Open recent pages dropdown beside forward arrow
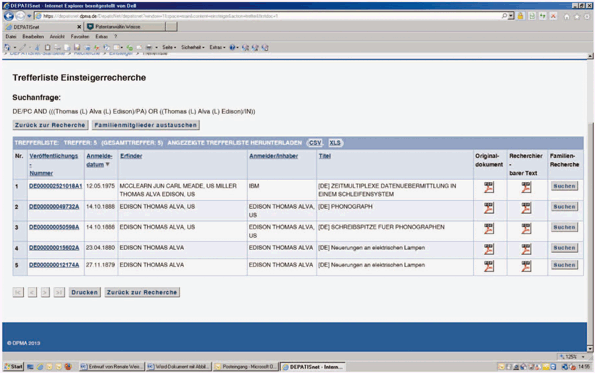This screenshot has width=595, height=373. pos(29,16)
